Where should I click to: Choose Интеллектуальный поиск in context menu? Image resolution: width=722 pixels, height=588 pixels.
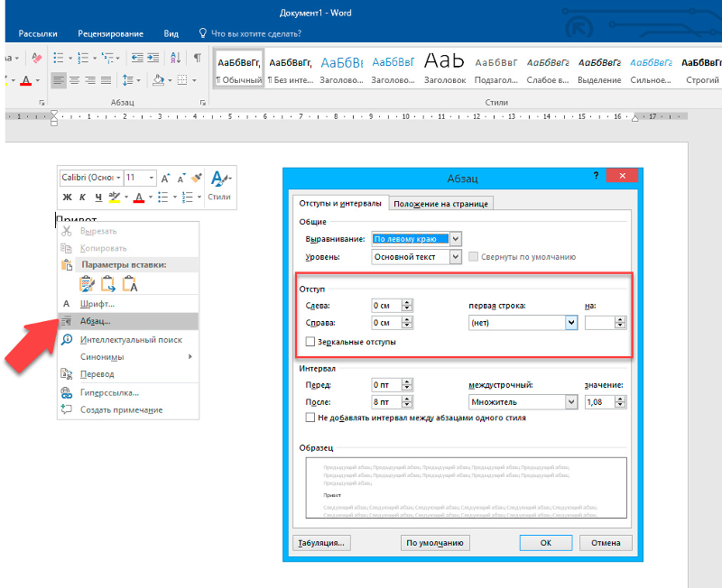128,340
